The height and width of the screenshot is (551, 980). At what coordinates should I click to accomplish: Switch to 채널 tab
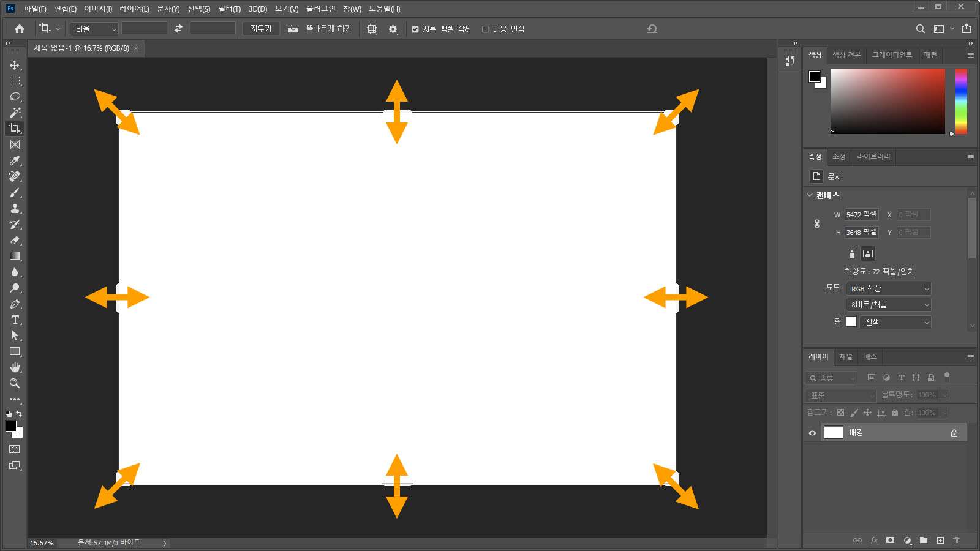coord(845,357)
